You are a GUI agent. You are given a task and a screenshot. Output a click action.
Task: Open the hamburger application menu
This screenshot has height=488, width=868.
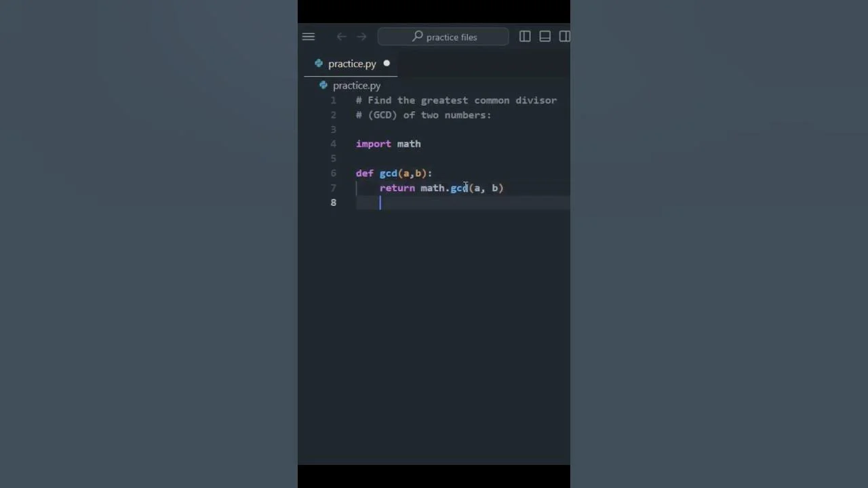tap(309, 37)
